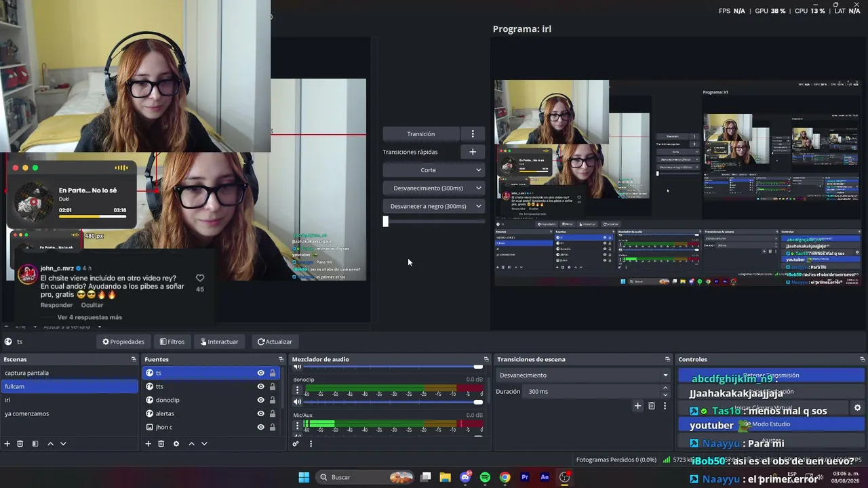This screenshot has height=488, width=868.
Task: Toggle Modo Estudio in Controles
Action: pyautogui.click(x=771, y=424)
